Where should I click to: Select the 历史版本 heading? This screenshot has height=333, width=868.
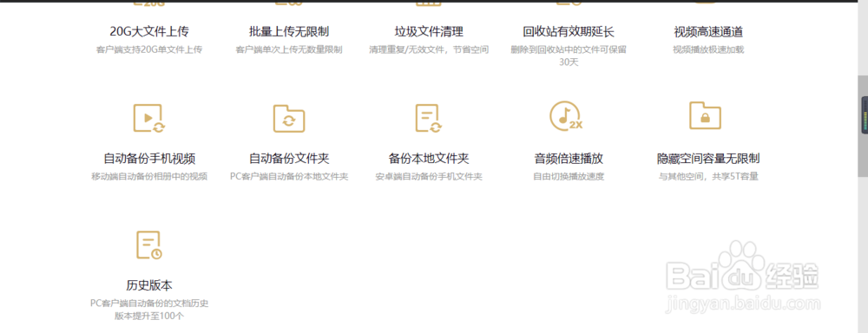pos(149,285)
